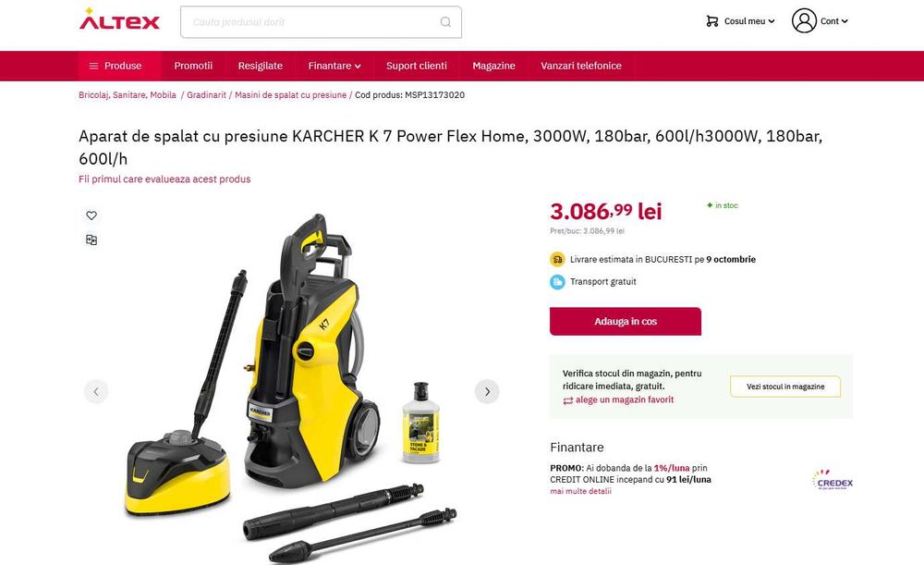Screen dimensions: 924x565
Task: Expand the Cosul meu dropdown
Action: (x=749, y=21)
